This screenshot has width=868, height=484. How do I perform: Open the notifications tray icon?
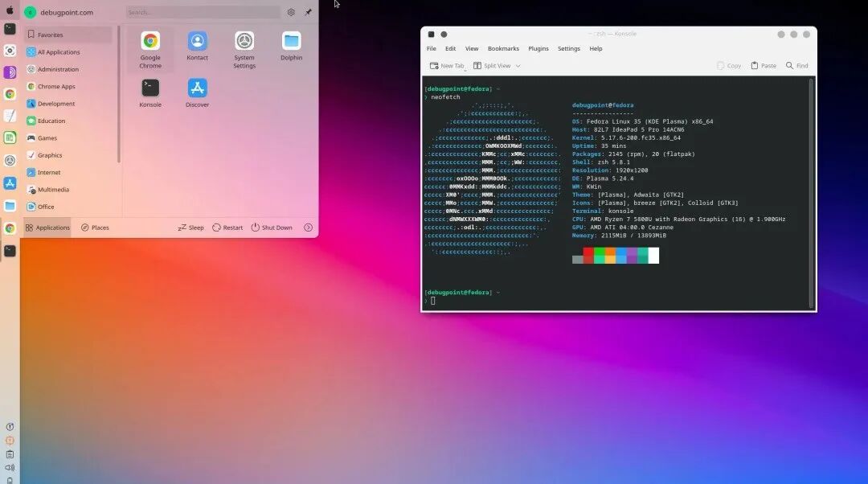tap(10, 427)
